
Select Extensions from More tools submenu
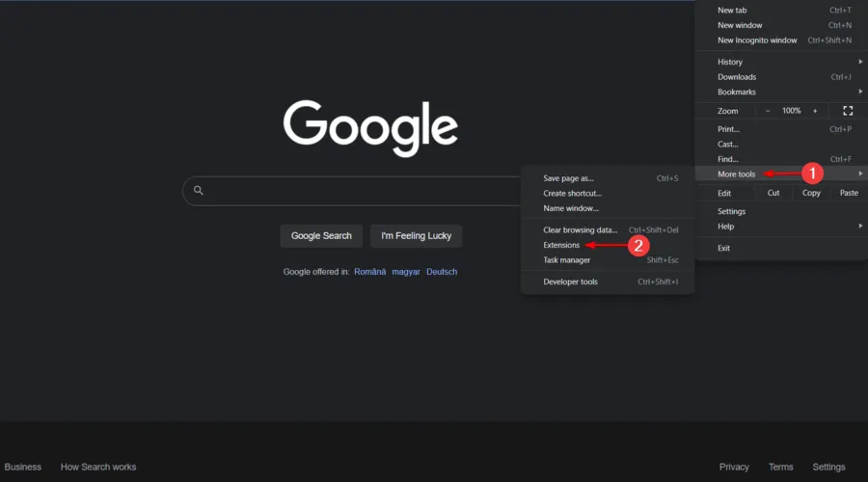pos(561,245)
